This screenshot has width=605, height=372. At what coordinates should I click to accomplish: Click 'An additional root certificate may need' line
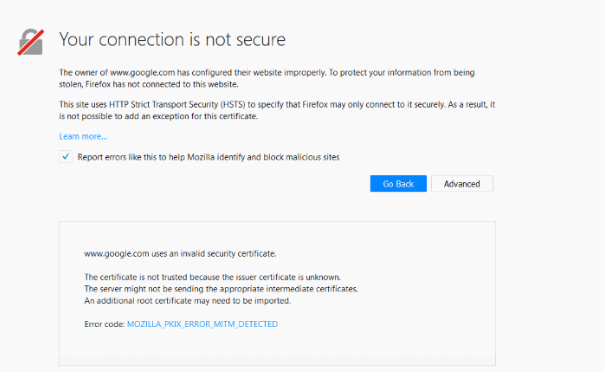(x=188, y=301)
